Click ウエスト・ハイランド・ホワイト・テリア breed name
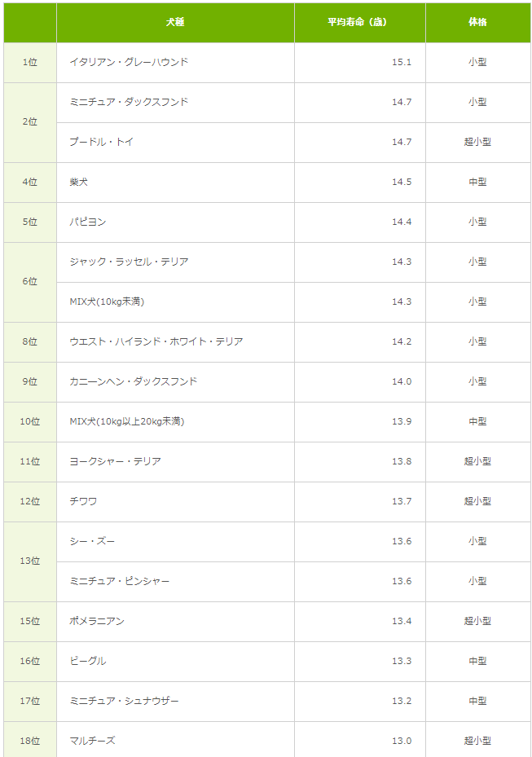The width and height of the screenshot is (532, 757). click(x=156, y=341)
